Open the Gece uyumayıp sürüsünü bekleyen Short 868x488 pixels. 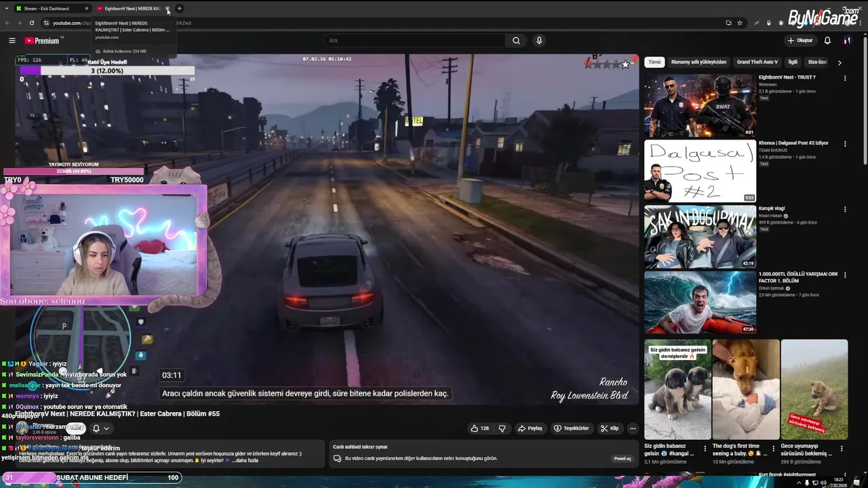pyautogui.click(x=814, y=390)
